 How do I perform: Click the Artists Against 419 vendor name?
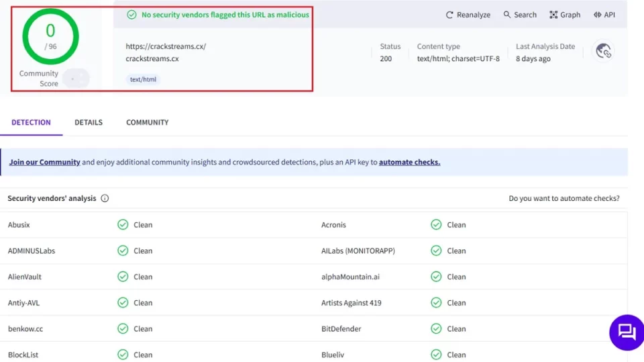(x=351, y=303)
